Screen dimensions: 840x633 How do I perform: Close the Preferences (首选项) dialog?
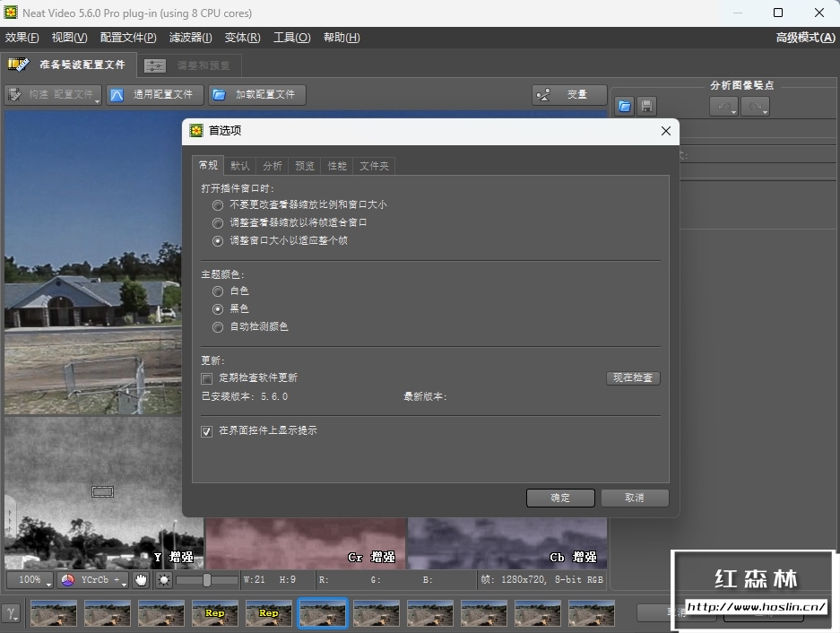(666, 131)
